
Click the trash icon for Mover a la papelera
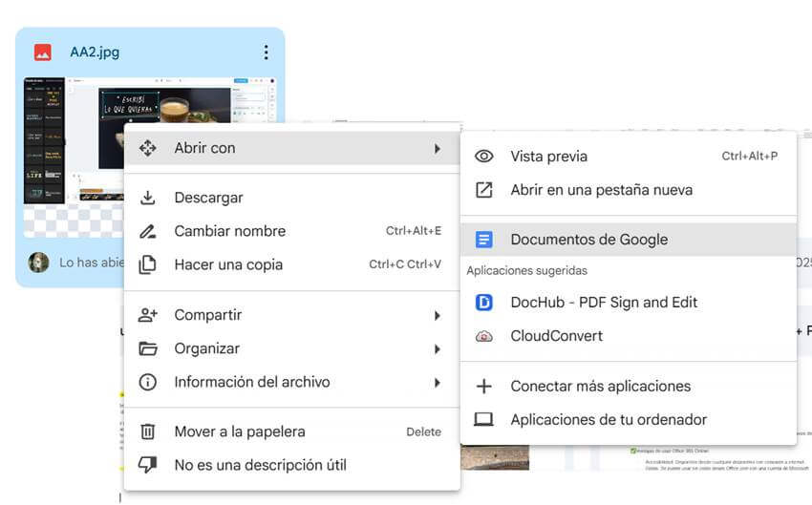147,431
